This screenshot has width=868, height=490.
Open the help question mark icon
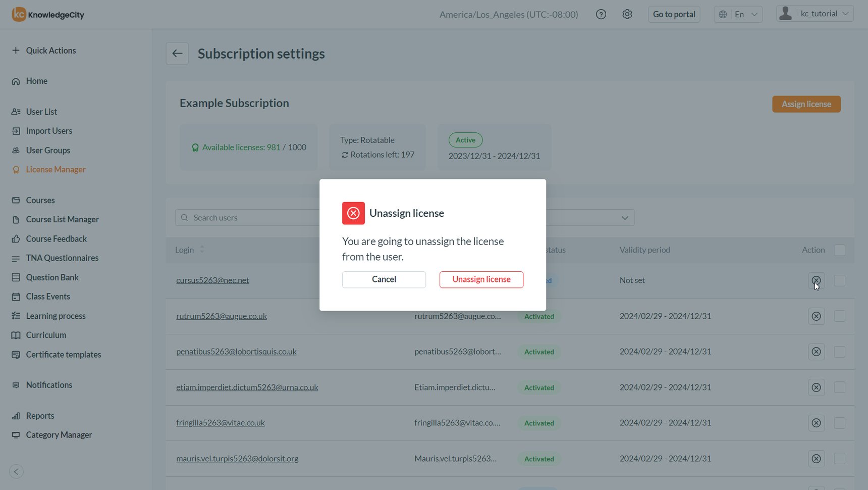pyautogui.click(x=601, y=14)
